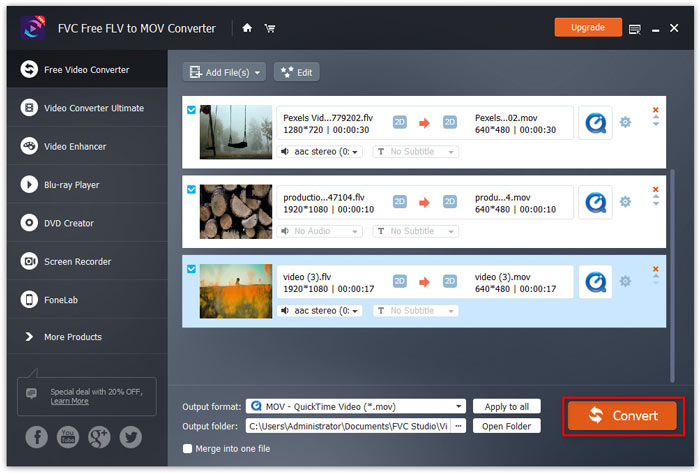The width and height of the screenshot is (700, 473).
Task: Remove productio...47104.flv with red X
Action: tap(655, 189)
